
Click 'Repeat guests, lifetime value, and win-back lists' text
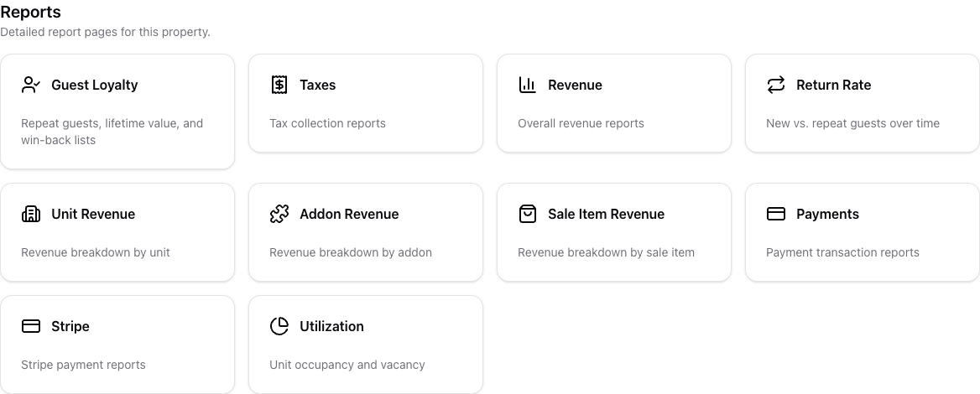[x=112, y=132]
